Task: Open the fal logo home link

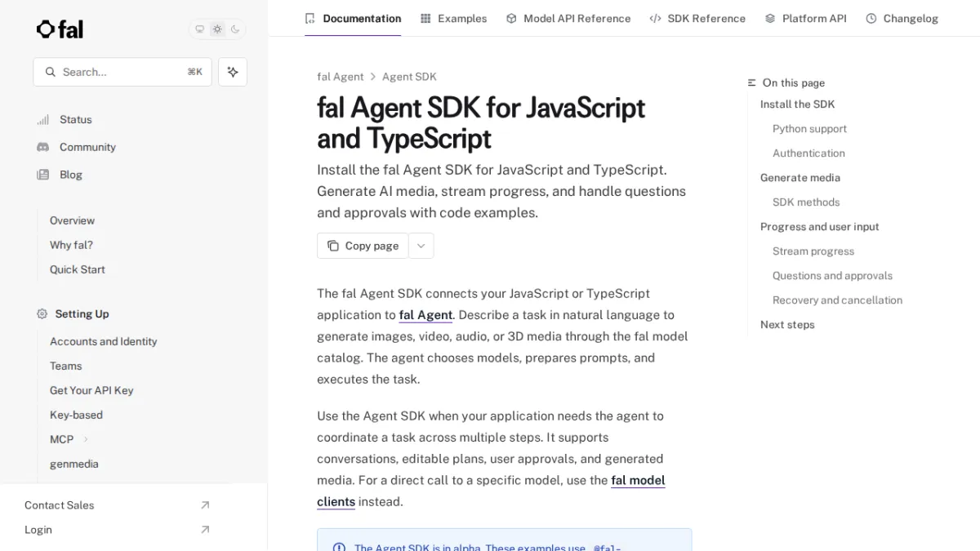Action: click(60, 29)
